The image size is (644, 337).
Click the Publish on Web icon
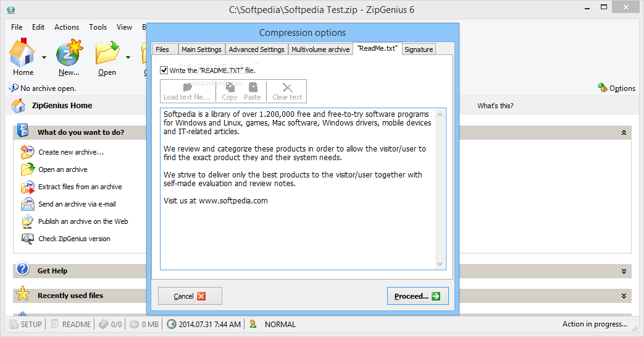28,221
